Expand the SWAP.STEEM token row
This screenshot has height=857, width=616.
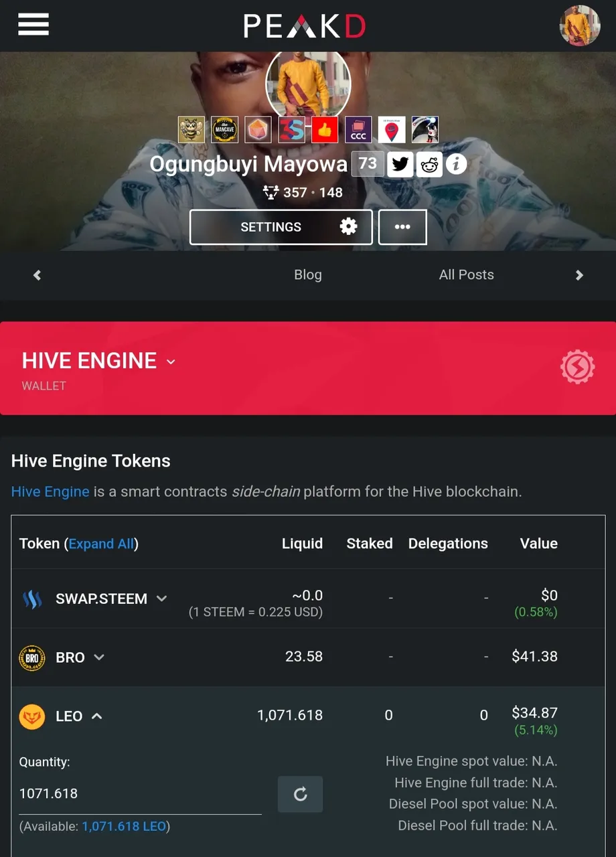click(161, 599)
